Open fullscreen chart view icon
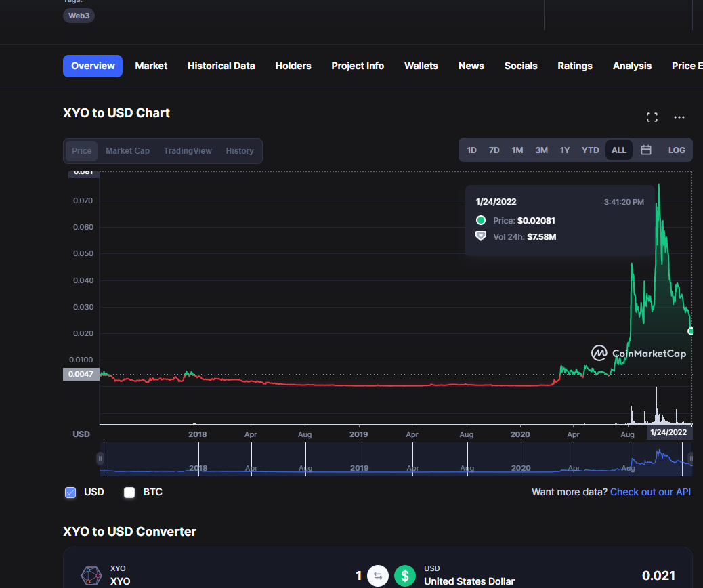Screen dimensions: 703x588 (652, 117)
